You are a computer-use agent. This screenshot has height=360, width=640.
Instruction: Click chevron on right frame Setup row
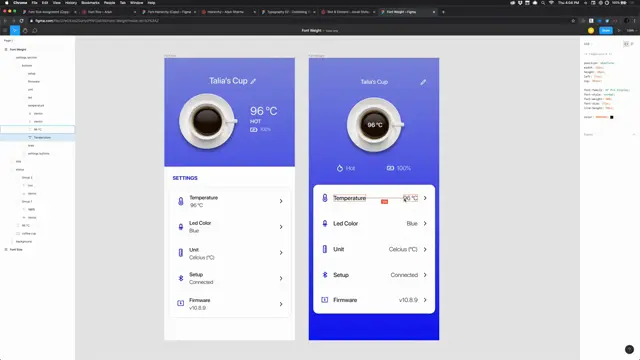coord(425,275)
